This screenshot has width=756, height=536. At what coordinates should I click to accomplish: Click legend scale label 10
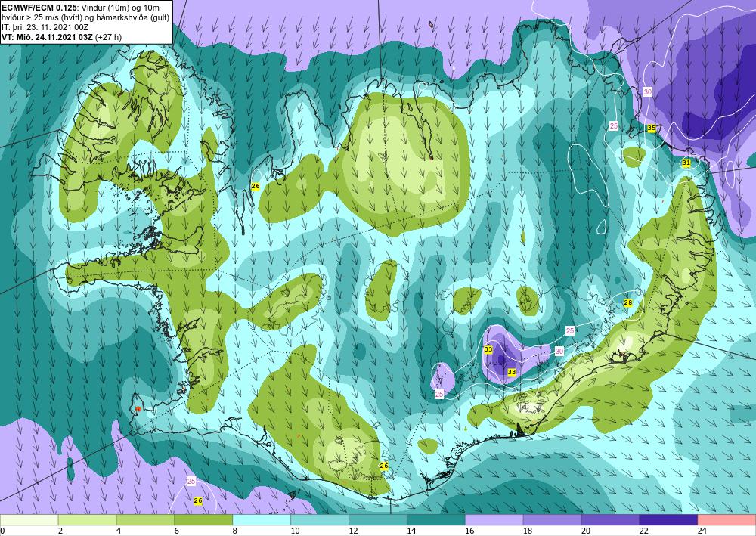pyautogui.click(x=295, y=531)
